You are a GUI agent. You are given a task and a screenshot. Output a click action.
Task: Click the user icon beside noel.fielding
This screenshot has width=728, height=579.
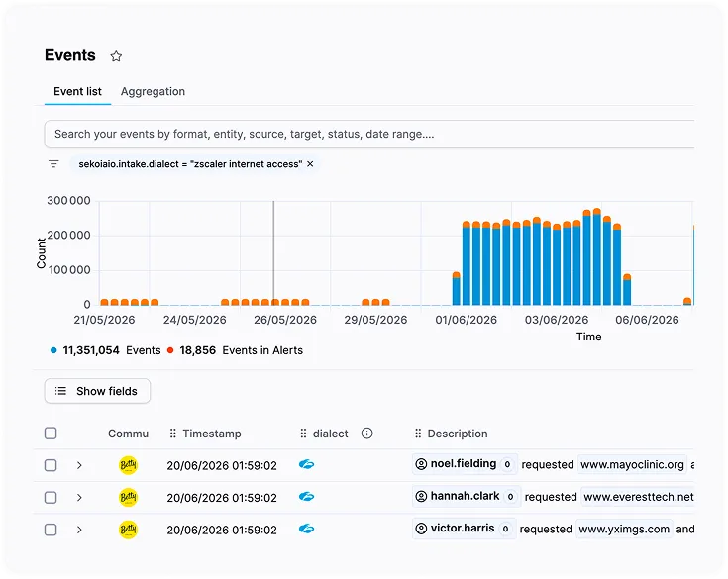coord(421,464)
